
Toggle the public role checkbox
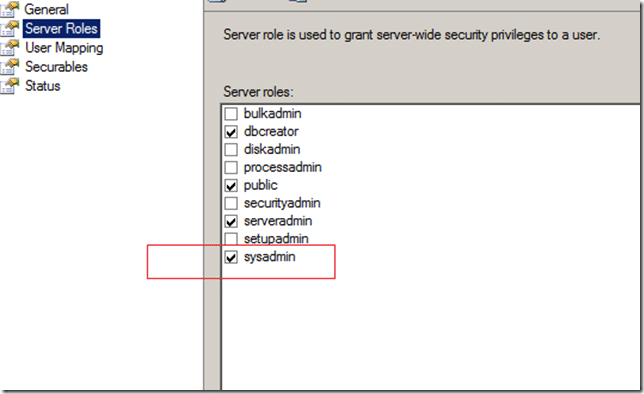[x=231, y=186]
